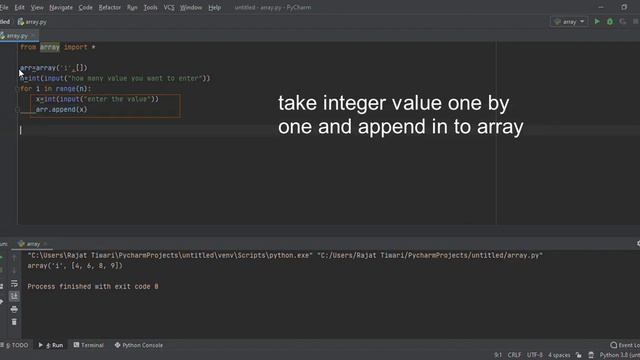Open the Run menu

132,7
